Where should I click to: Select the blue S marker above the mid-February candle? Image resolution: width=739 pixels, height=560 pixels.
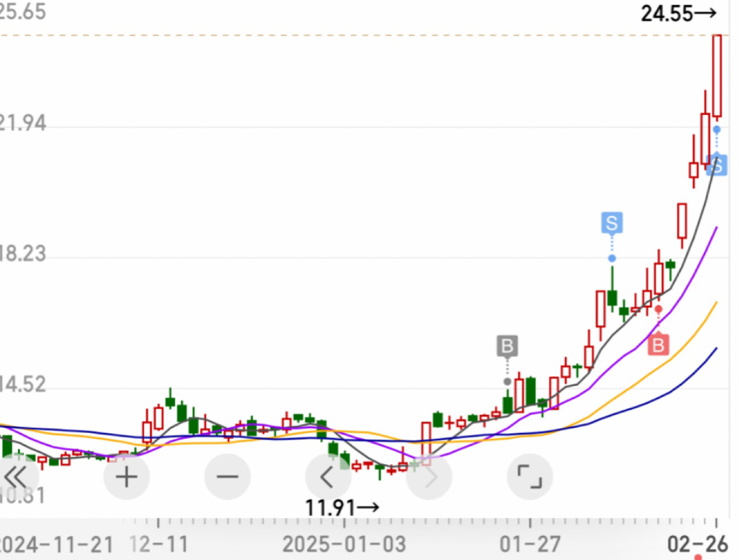612,223
